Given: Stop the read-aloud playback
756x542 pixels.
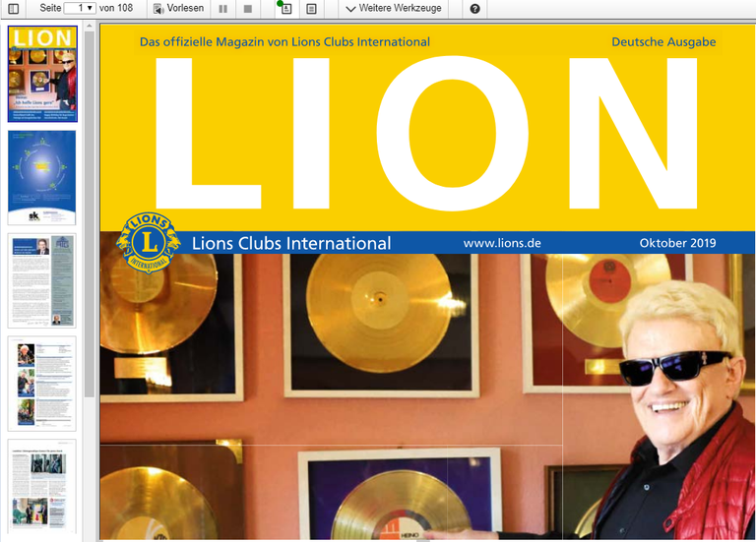Looking at the screenshot, I should pos(248,9).
